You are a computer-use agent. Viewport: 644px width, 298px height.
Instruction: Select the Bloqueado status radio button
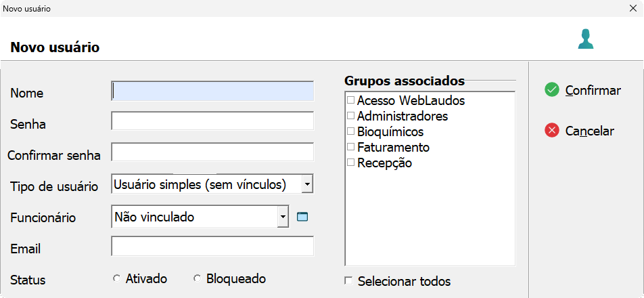[x=197, y=278]
